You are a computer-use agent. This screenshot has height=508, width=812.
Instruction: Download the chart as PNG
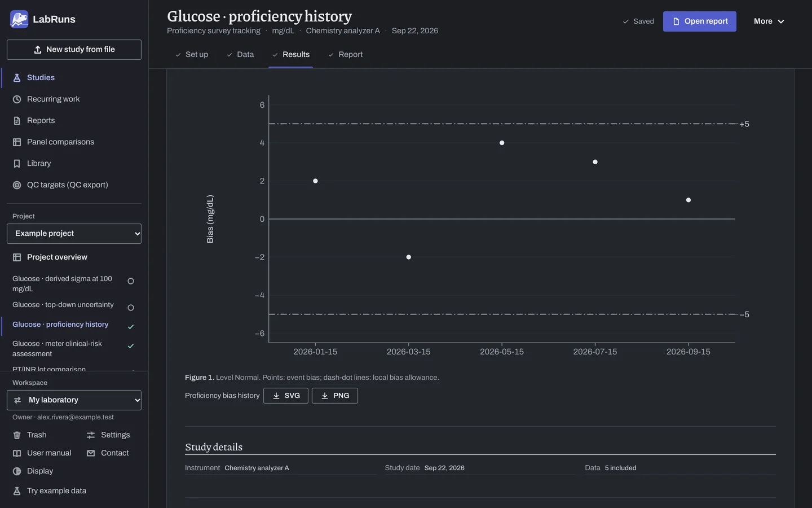tap(335, 396)
